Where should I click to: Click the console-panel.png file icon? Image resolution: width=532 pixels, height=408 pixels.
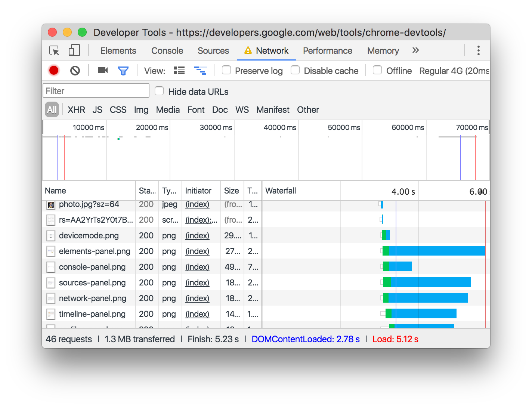51,267
